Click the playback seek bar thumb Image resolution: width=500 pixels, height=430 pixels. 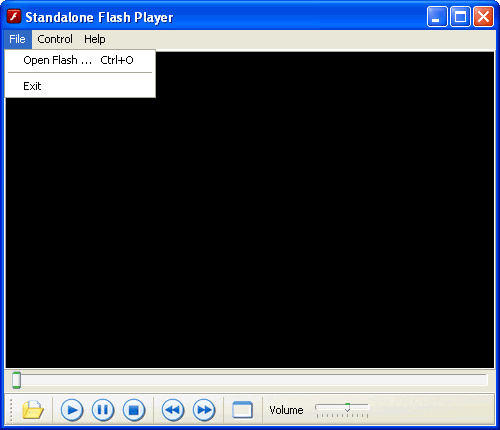point(16,380)
